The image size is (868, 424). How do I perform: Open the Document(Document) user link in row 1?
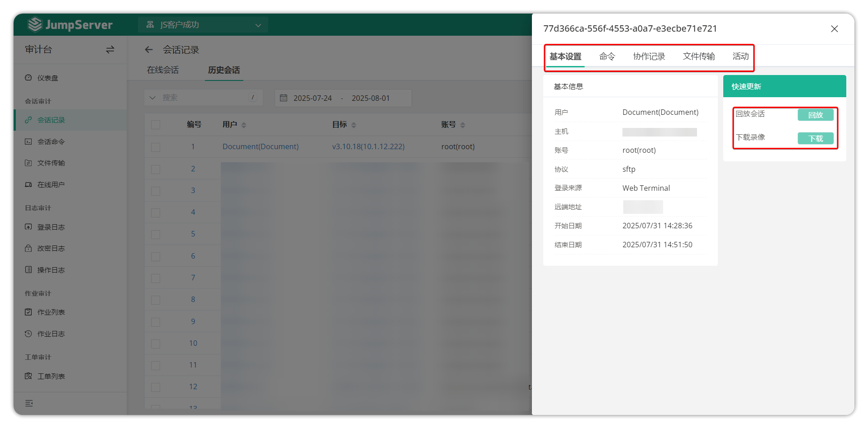(261, 146)
